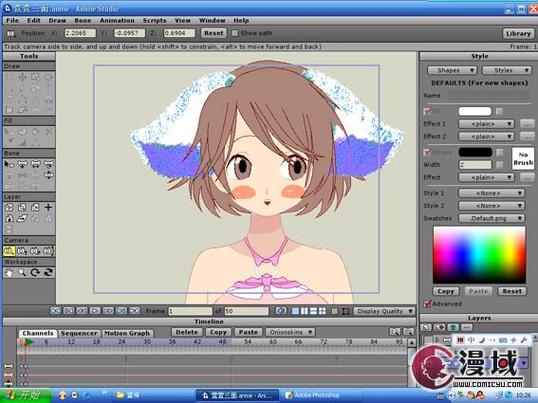Enable the Show path checkbox
The image size is (538, 403).
coord(235,33)
